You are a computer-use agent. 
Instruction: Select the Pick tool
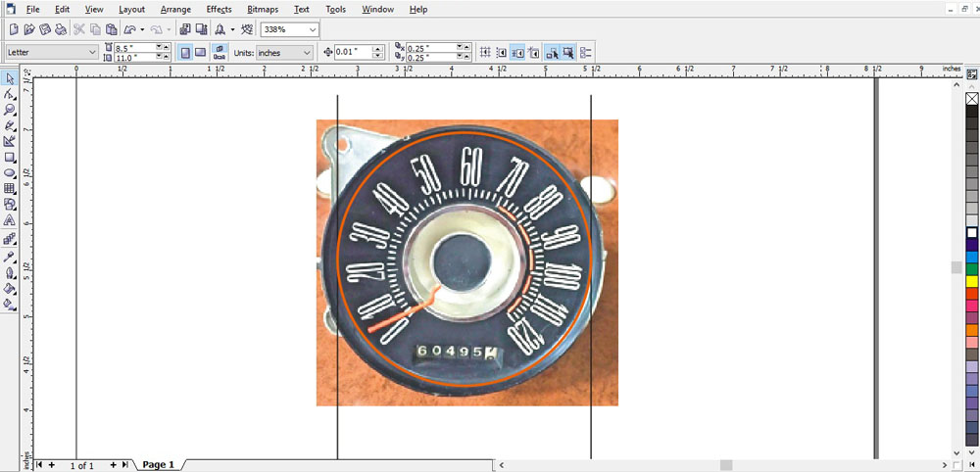pyautogui.click(x=10, y=78)
